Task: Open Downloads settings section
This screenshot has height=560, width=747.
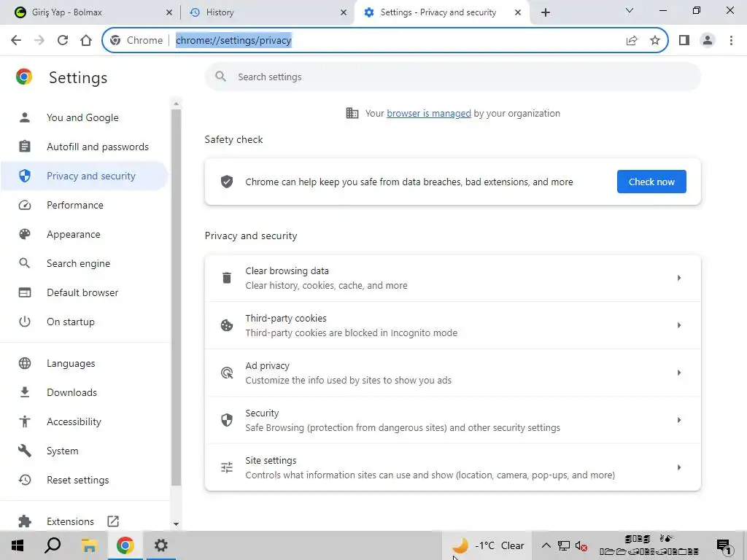Action: click(85, 392)
